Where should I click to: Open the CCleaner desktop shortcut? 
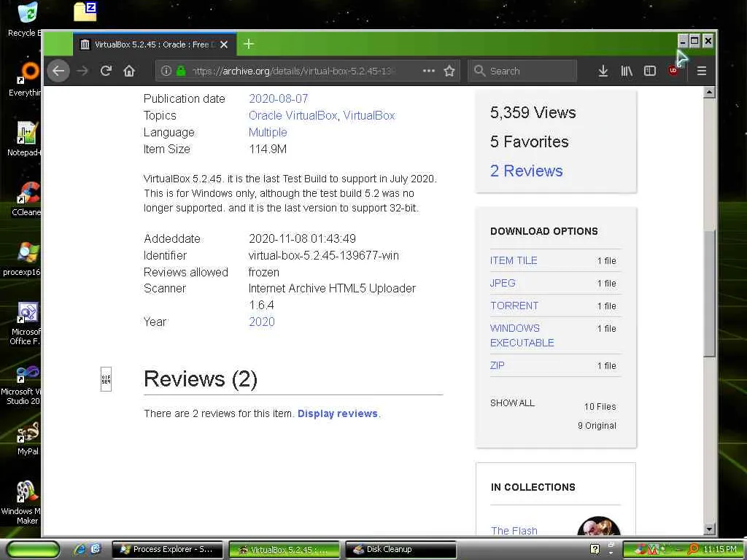[x=27, y=199]
